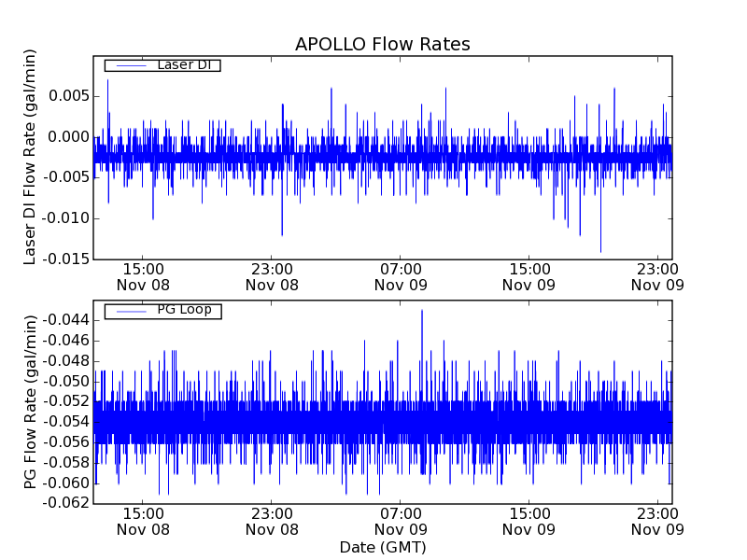This screenshot has width=747, height=560.
Task: Click the blue line sample in Laser DI legend
Action: [x=129, y=65]
